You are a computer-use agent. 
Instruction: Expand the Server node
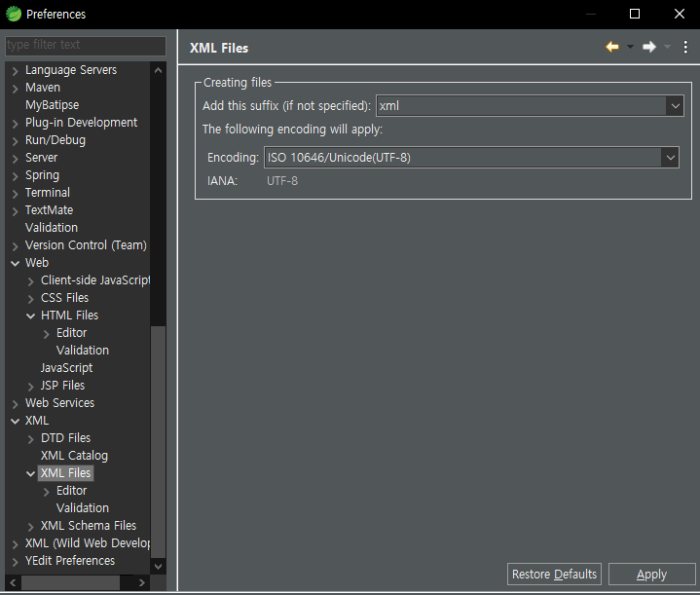point(16,159)
